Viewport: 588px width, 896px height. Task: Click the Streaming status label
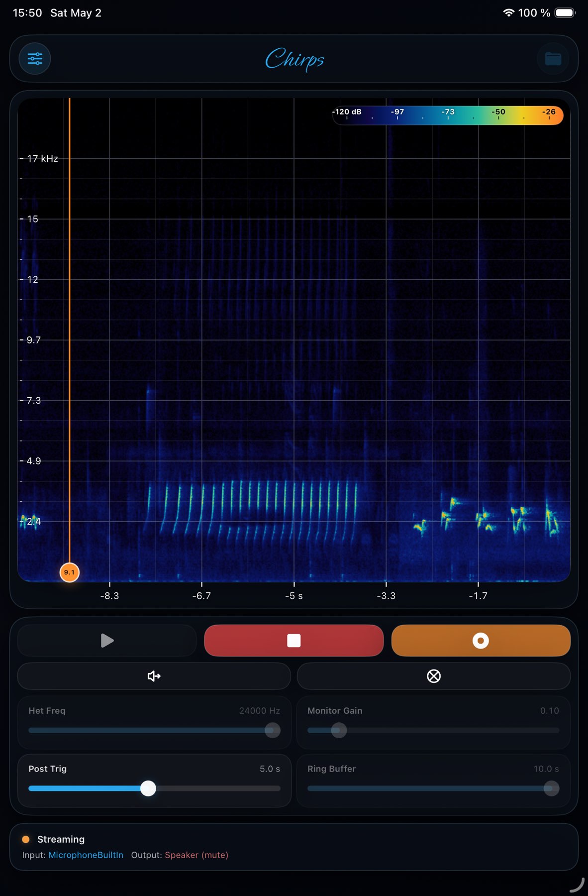tap(61, 839)
